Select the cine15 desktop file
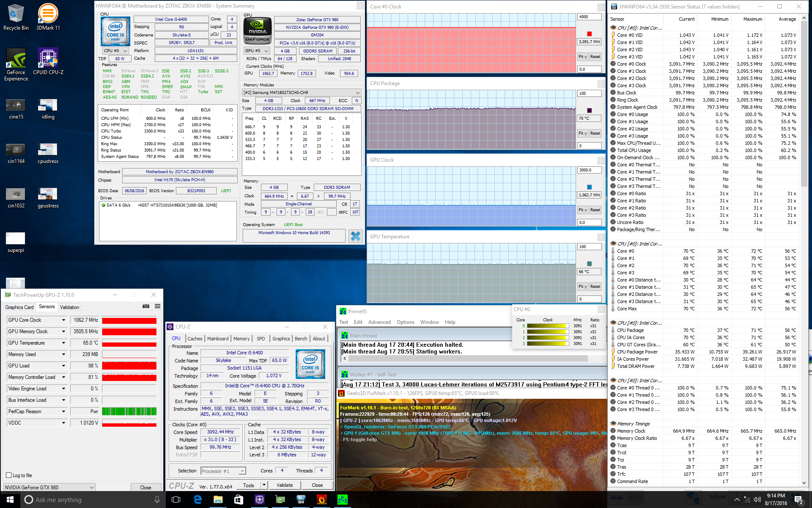812x508 pixels. point(16,109)
